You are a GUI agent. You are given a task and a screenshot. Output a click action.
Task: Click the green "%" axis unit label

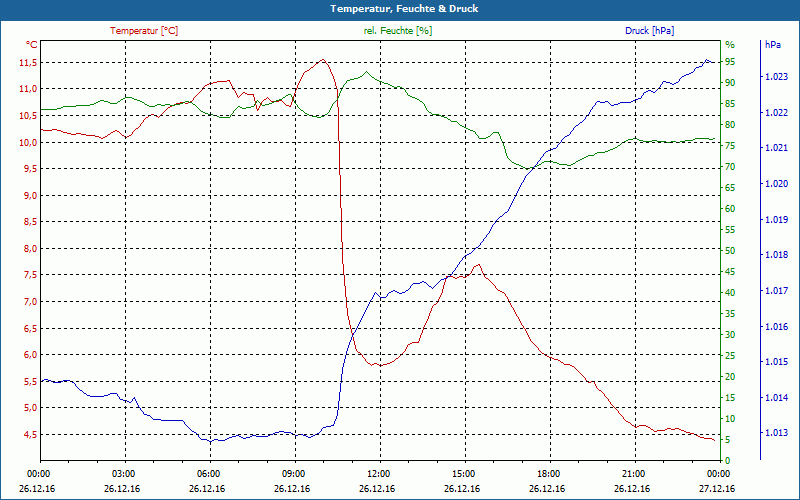tap(730, 45)
